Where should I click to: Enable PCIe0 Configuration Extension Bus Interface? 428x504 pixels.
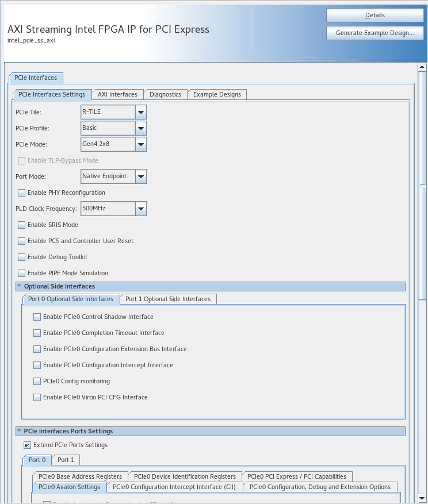[x=37, y=349]
